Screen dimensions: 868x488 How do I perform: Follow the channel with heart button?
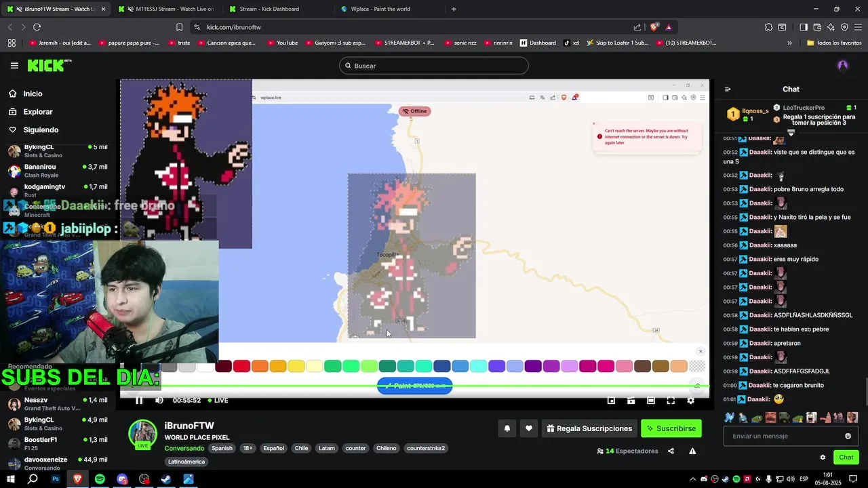pos(529,428)
